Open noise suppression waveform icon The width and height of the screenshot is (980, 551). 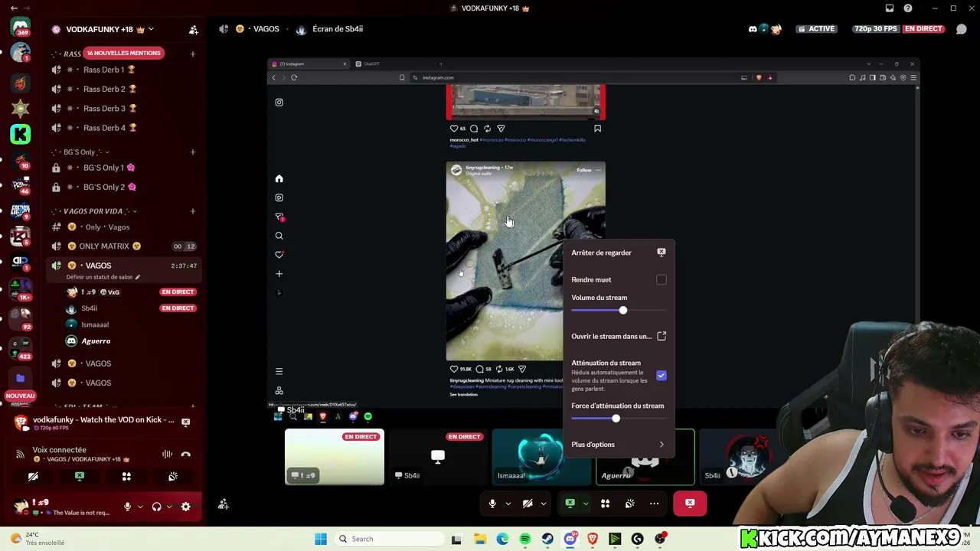[167, 454]
